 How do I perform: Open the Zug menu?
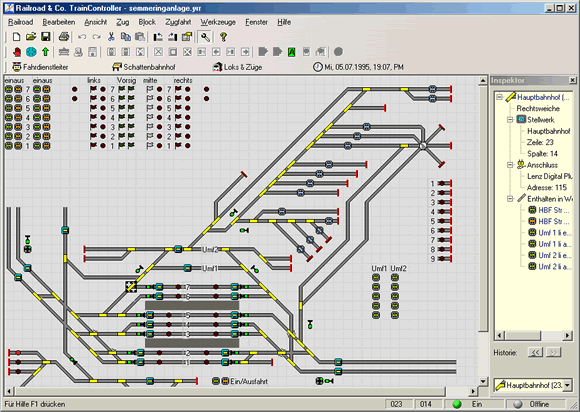pyautogui.click(x=122, y=22)
